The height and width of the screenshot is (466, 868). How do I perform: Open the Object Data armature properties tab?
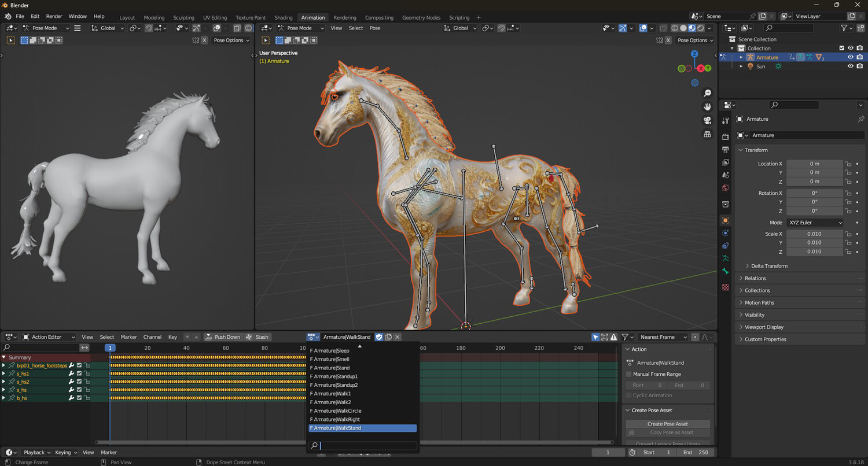tap(726, 258)
